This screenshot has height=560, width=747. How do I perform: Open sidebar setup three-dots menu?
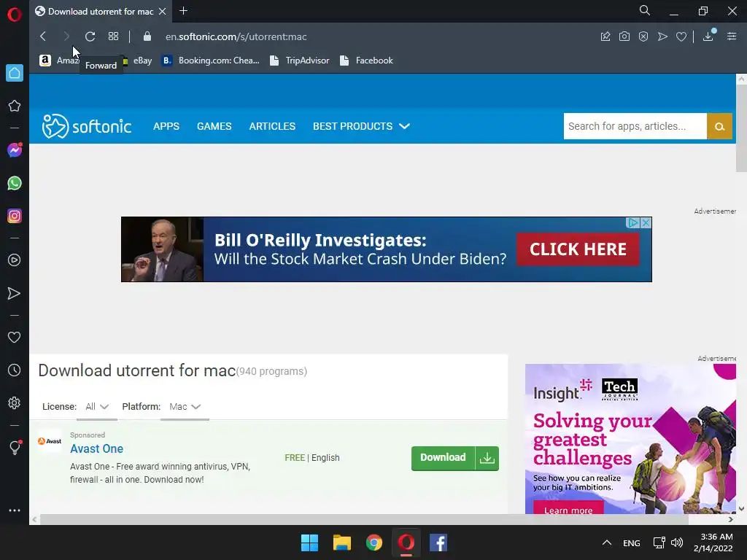point(15,510)
